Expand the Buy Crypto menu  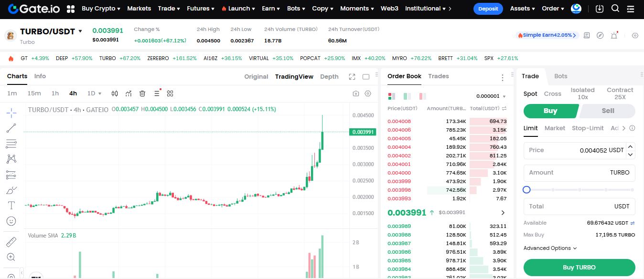point(101,9)
